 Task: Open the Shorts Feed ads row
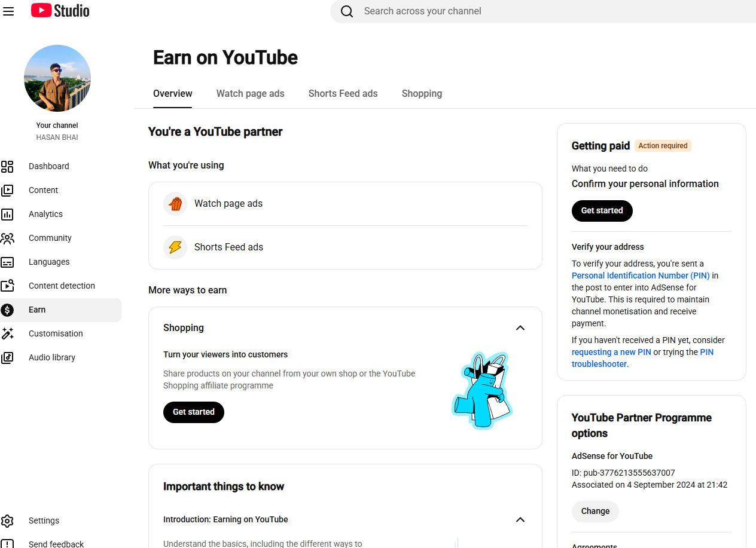click(x=346, y=247)
